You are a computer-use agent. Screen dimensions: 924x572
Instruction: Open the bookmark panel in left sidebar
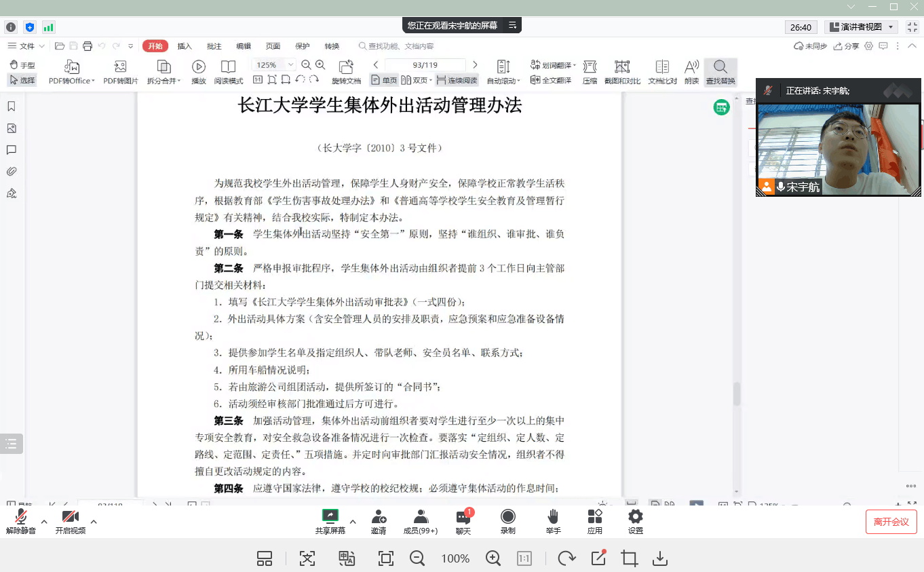(x=12, y=107)
